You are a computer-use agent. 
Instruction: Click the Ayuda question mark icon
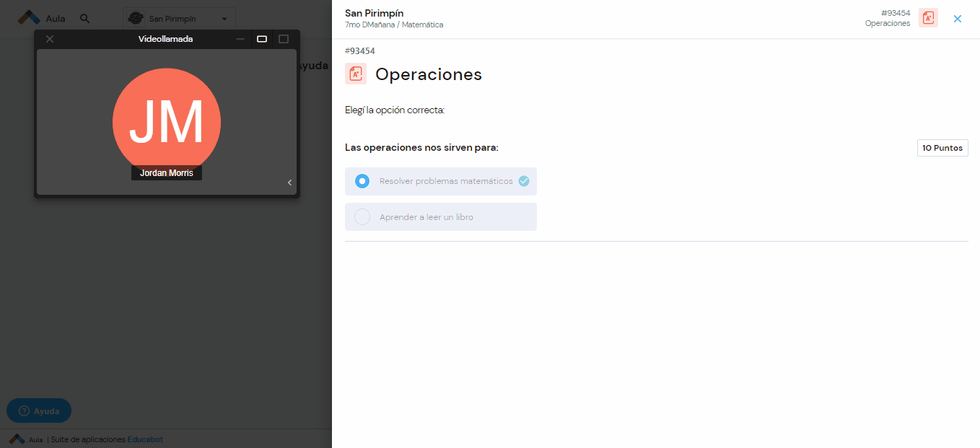[22, 410]
